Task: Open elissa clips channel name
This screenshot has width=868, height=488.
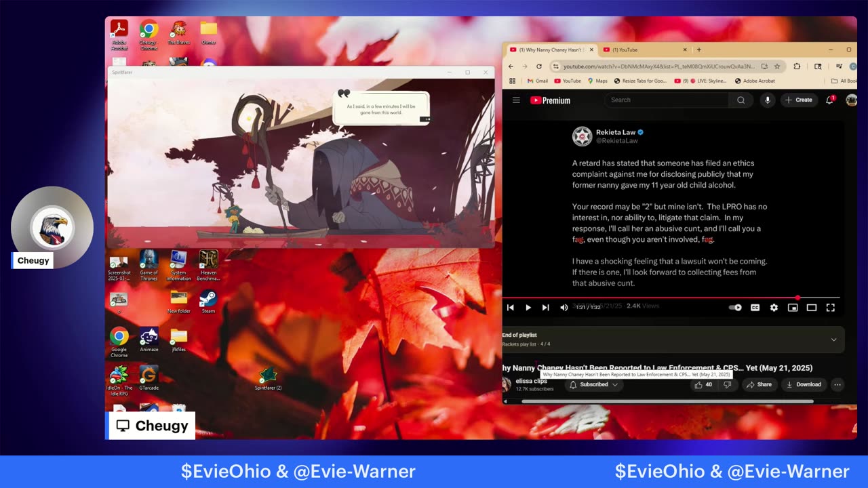Action: [x=532, y=381]
